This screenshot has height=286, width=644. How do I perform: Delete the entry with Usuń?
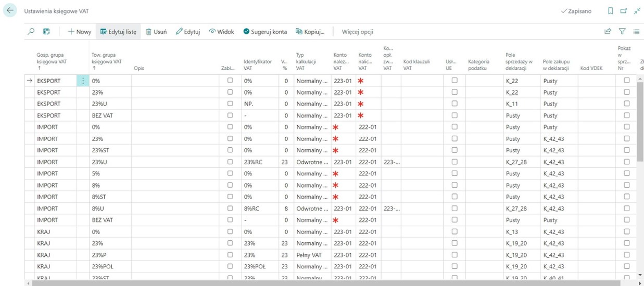tap(156, 32)
